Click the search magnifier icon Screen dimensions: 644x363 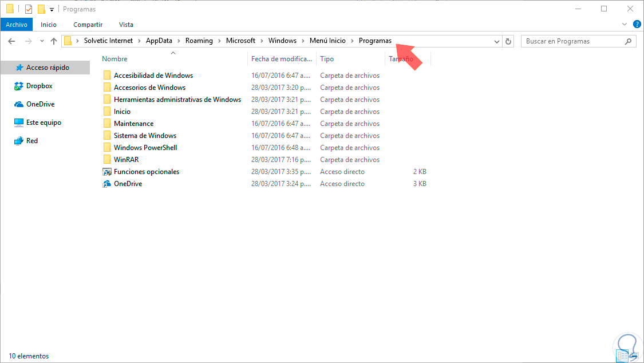628,41
